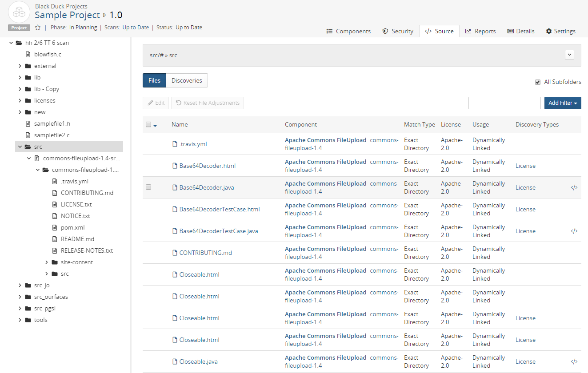
Task: Switch to the Security tab
Action: (x=398, y=31)
